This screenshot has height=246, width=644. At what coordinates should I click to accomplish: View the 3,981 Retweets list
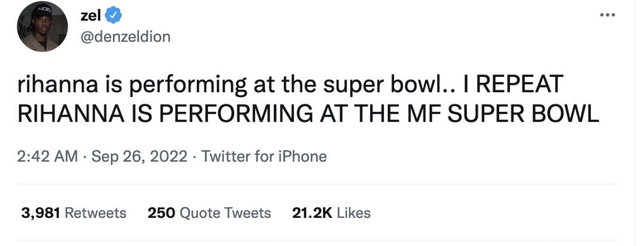(x=73, y=213)
